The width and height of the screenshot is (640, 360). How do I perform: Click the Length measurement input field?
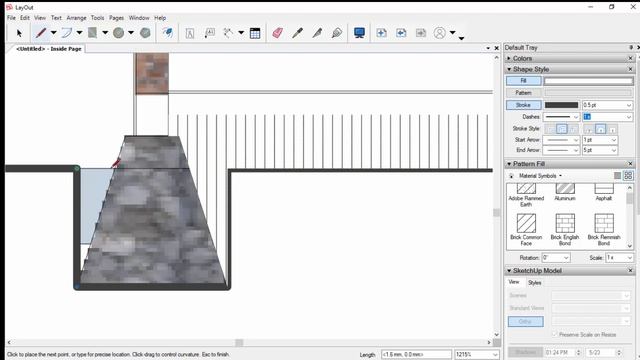point(416,355)
